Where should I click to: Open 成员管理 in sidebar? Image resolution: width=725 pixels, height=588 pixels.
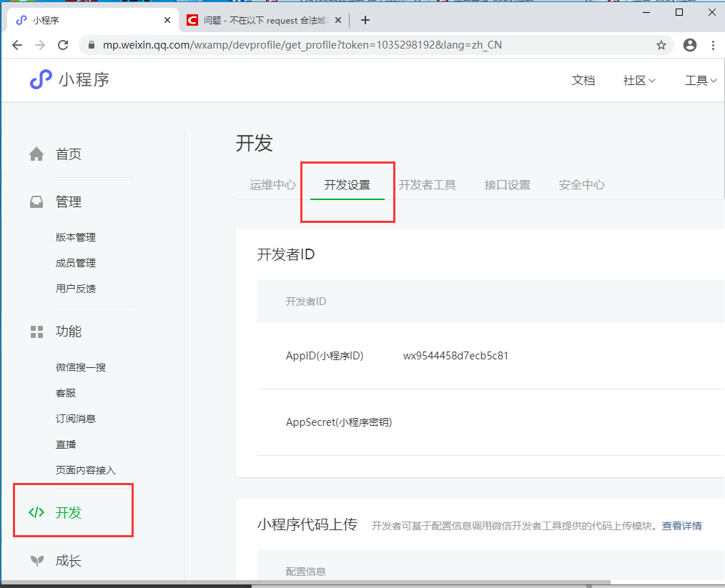tap(76, 264)
